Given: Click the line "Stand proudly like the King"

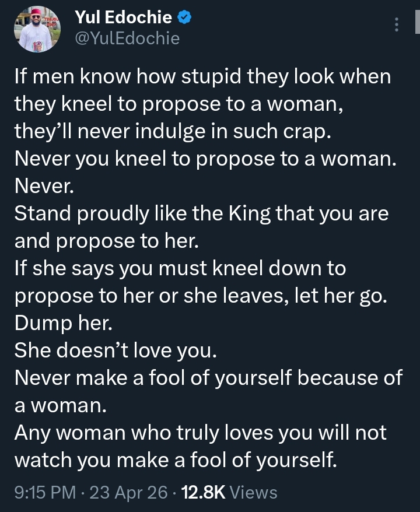Looking at the screenshot, I should [201, 214].
